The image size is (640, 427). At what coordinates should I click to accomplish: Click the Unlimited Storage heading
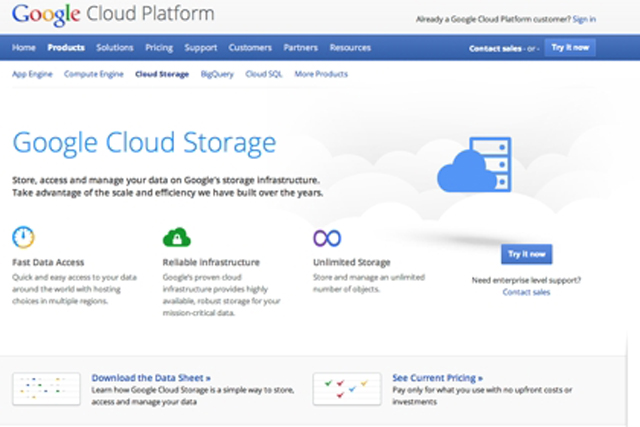352,262
